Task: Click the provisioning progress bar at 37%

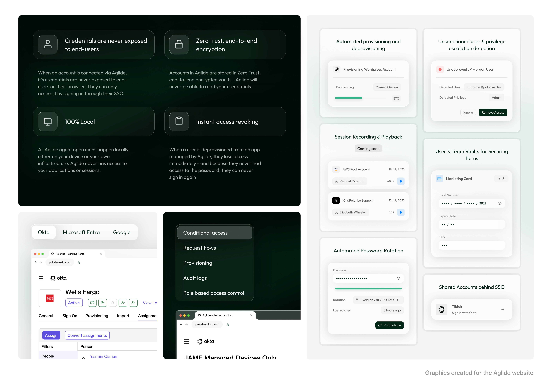Action: (360, 98)
